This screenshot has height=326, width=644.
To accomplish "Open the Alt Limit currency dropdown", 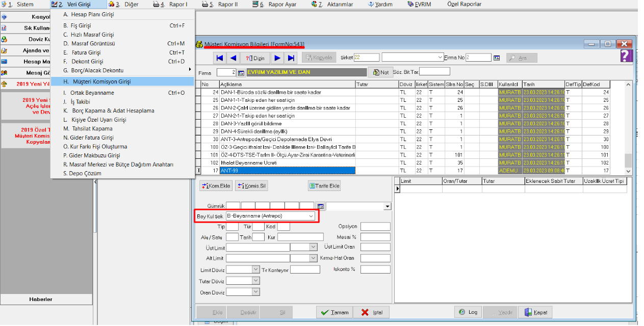I will (314, 258).
